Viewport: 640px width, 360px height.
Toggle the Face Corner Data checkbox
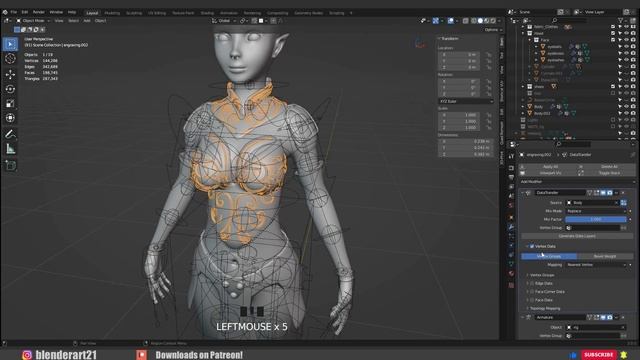(532, 291)
